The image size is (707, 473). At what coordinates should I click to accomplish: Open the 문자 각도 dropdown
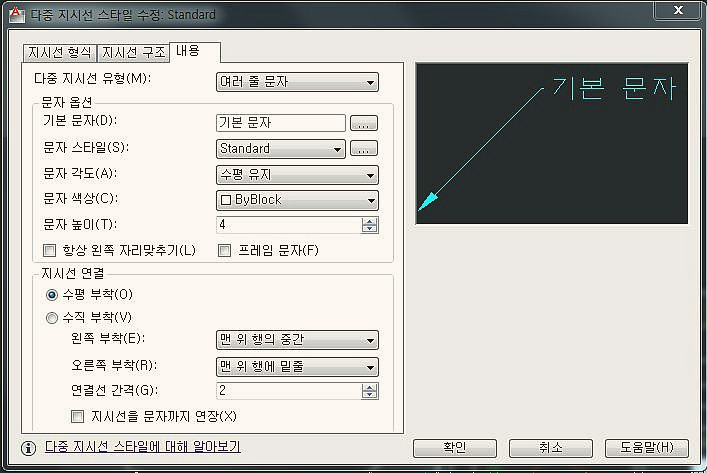pos(297,175)
